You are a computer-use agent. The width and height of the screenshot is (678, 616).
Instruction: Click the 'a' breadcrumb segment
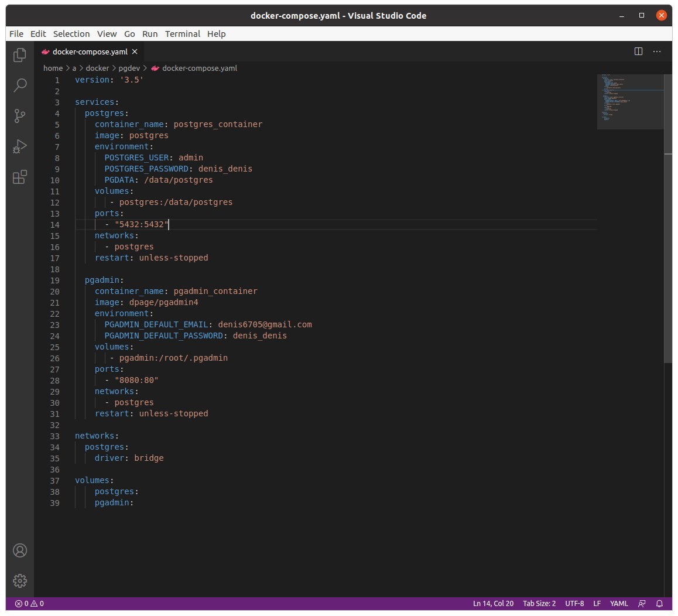point(74,69)
